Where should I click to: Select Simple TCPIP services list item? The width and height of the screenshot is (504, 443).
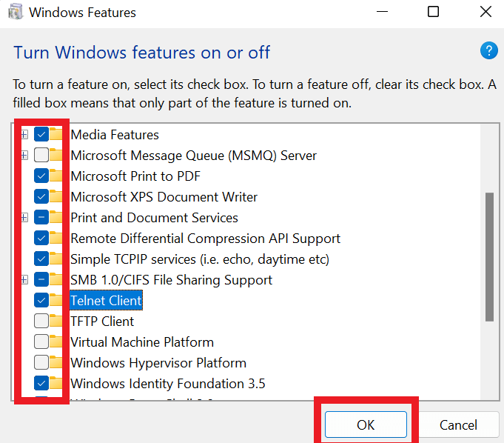click(199, 259)
